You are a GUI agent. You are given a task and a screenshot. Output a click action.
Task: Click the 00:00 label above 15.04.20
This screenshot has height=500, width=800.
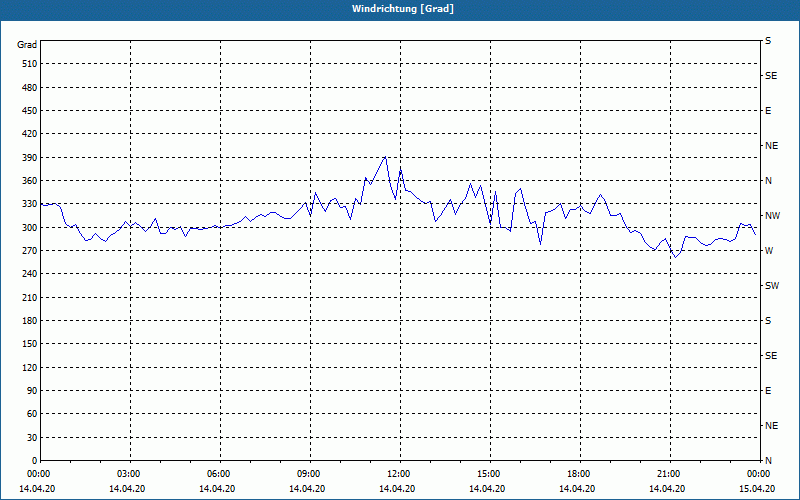coord(758,474)
